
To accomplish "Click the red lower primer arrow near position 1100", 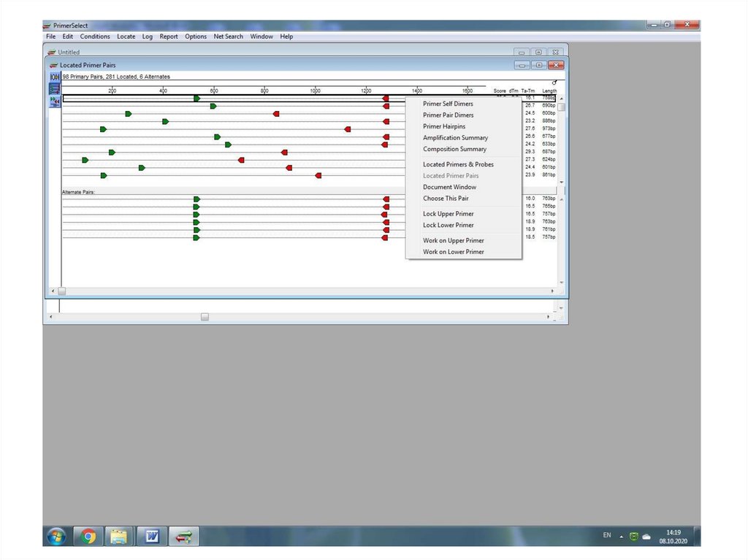I will pyautogui.click(x=348, y=129).
